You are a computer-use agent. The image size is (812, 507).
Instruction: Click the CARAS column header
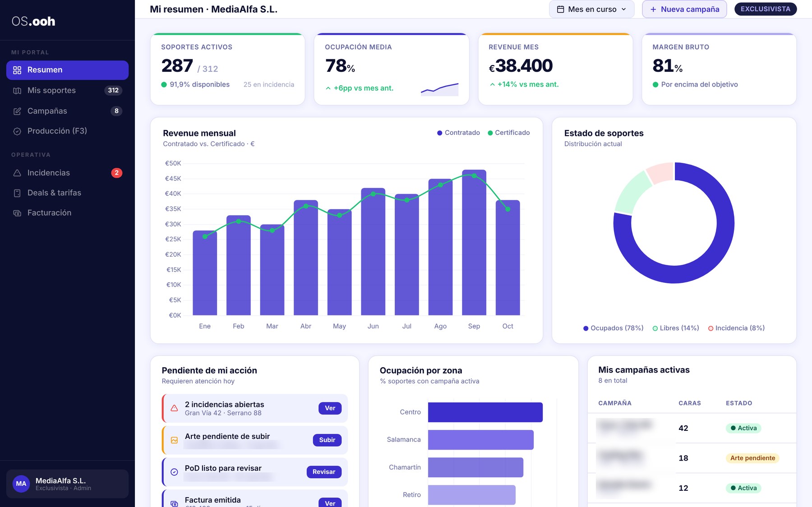point(689,403)
